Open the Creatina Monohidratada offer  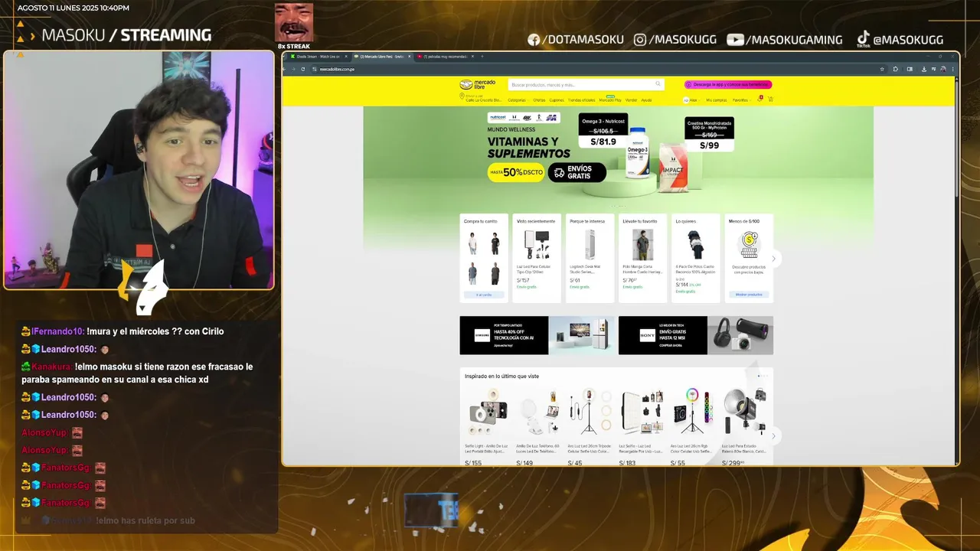(709, 135)
